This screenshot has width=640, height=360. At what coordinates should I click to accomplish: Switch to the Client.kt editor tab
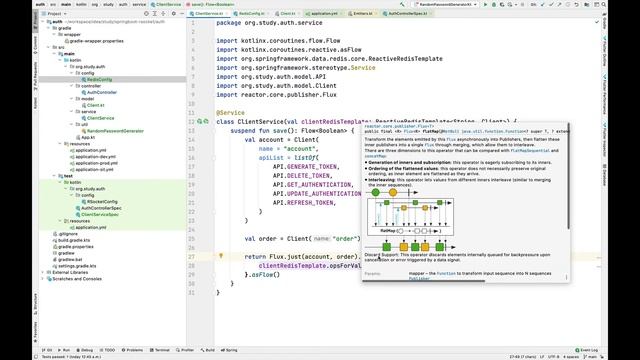coord(287,13)
